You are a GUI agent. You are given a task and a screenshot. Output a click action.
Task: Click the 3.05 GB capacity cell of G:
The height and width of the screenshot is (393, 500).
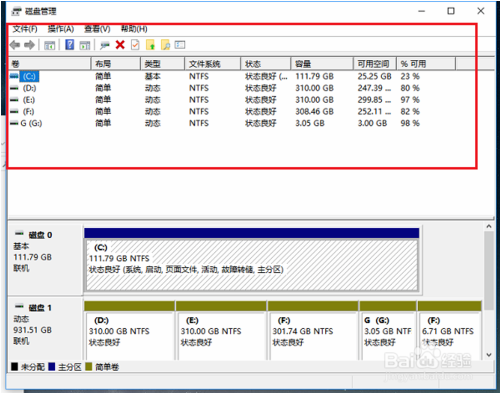tap(310, 123)
